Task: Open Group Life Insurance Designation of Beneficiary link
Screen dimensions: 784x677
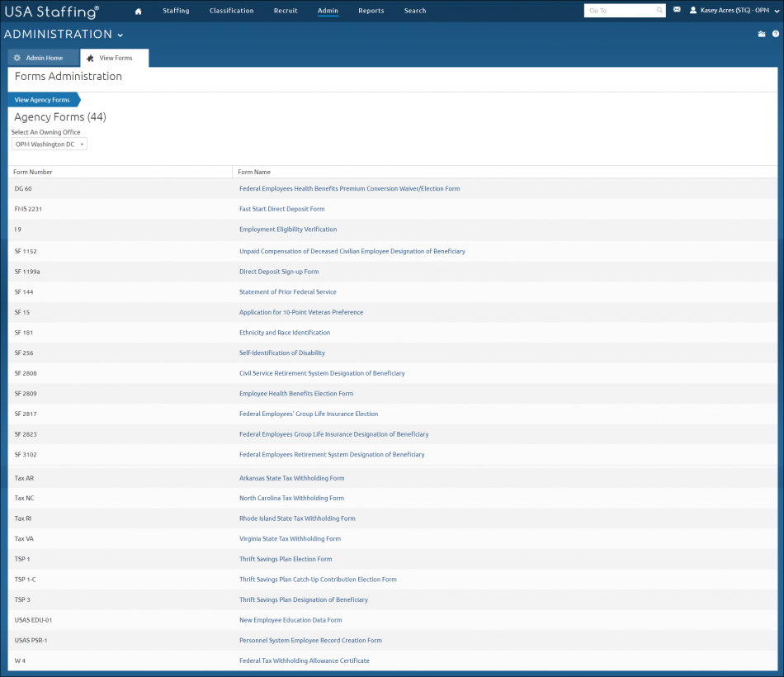Action: [x=334, y=434]
